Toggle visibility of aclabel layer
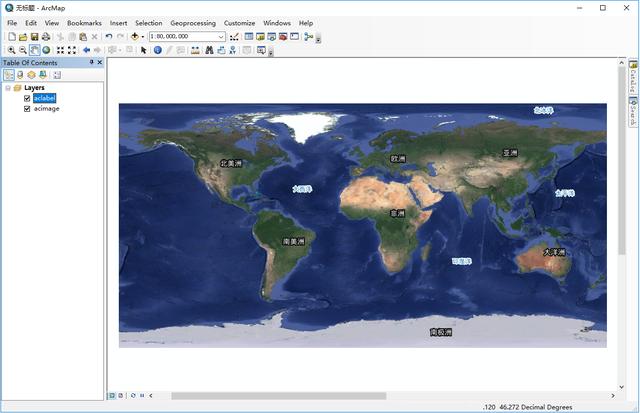 click(27, 98)
